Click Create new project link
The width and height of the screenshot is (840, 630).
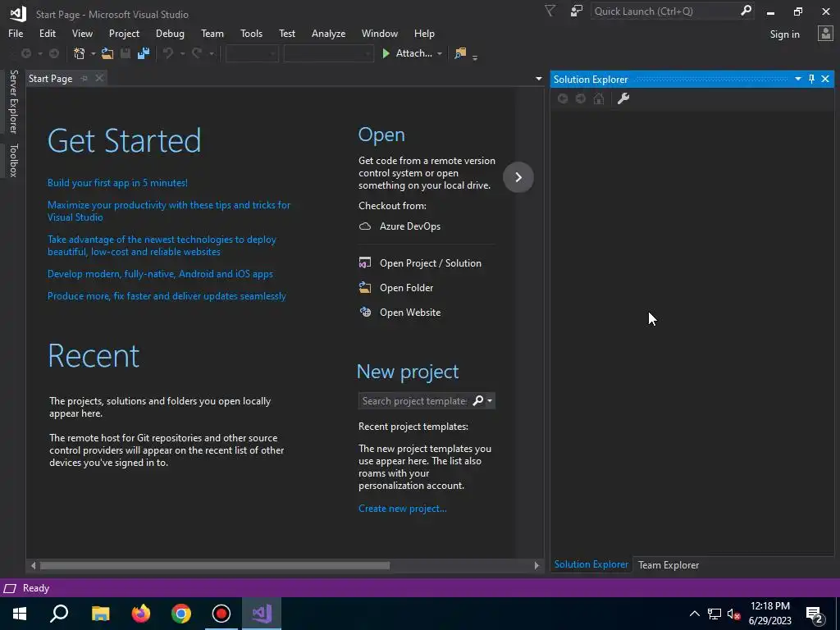tap(402, 509)
